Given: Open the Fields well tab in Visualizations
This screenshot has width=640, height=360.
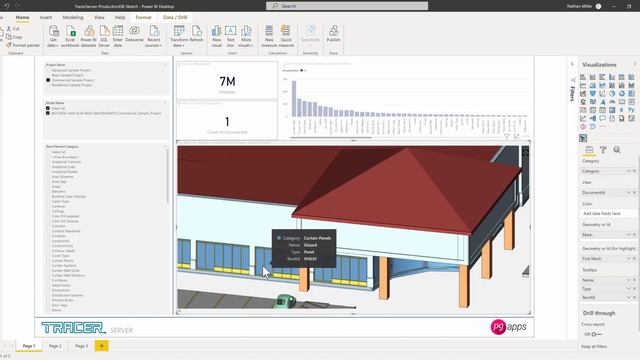Looking at the screenshot, I should tap(589, 150).
